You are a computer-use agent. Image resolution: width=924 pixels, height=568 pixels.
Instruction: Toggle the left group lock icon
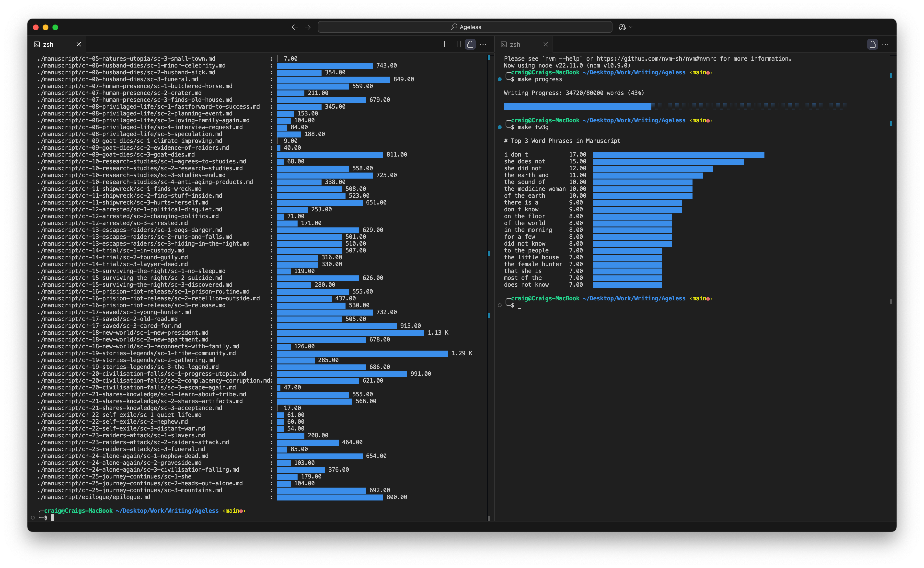(471, 44)
